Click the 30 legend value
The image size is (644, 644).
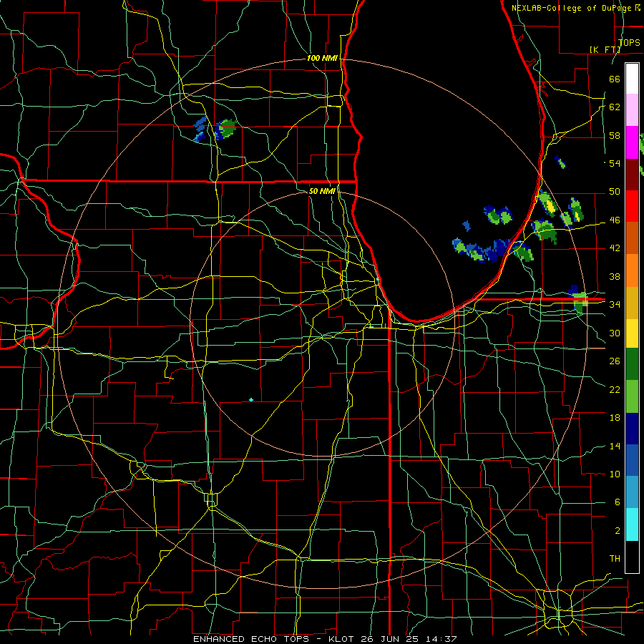[x=615, y=333]
